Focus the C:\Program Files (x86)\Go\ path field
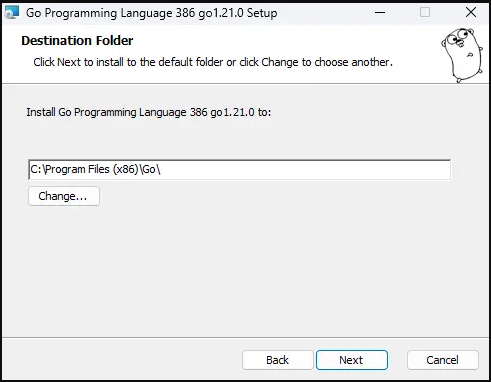Screen dimensions: 491x382 [240, 170]
